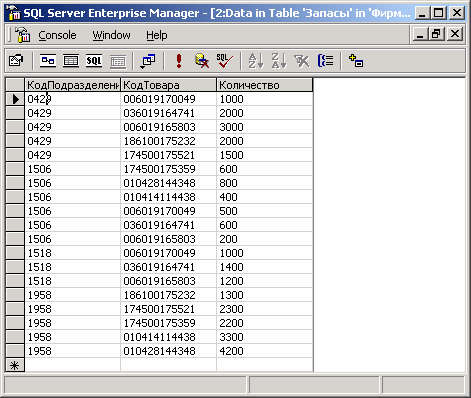471x398 pixels.
Task: Click product code 010428144348 in 1958 row
Action: point(168,351)
